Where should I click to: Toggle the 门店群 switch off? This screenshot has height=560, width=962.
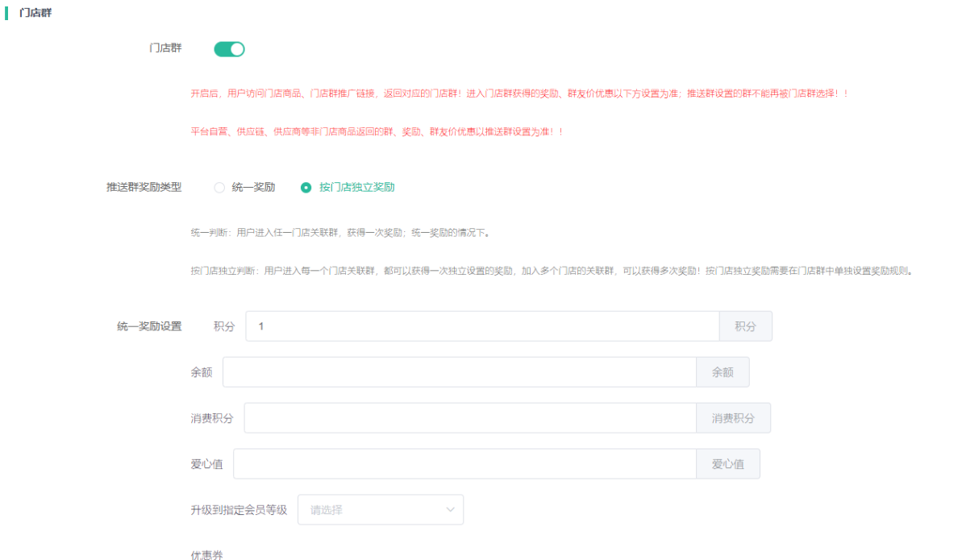[x=229, y=49]
